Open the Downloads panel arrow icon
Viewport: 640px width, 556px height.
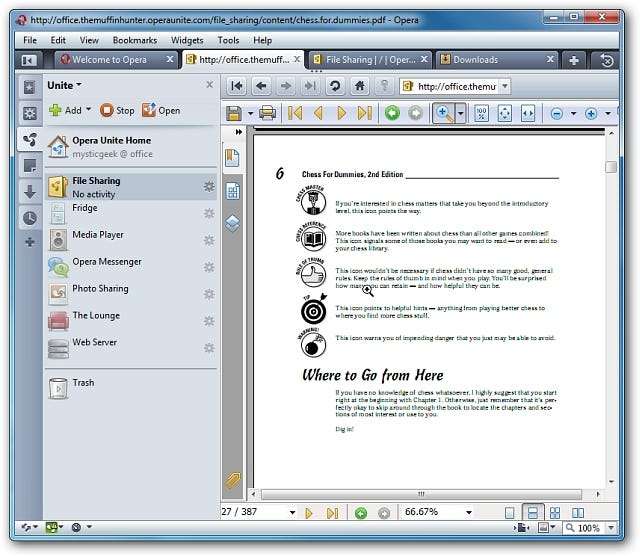pos(29,191)
